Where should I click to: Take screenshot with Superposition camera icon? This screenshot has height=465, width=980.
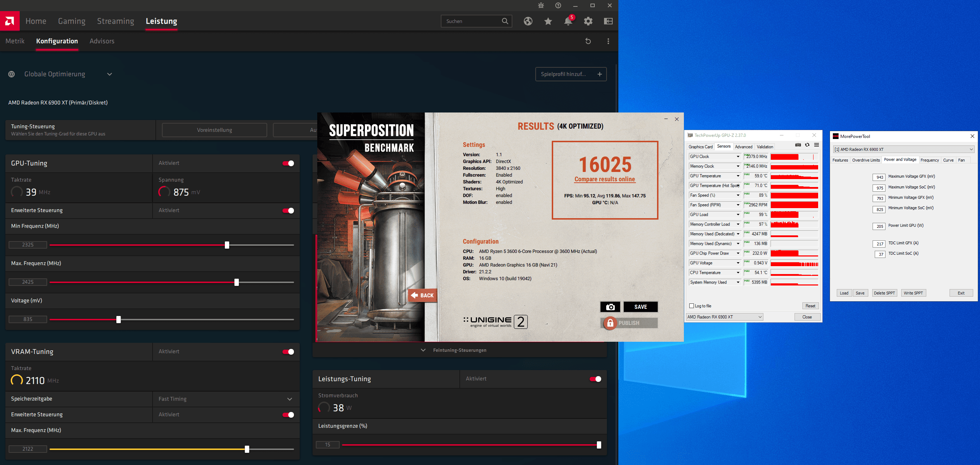pos(610,307)
